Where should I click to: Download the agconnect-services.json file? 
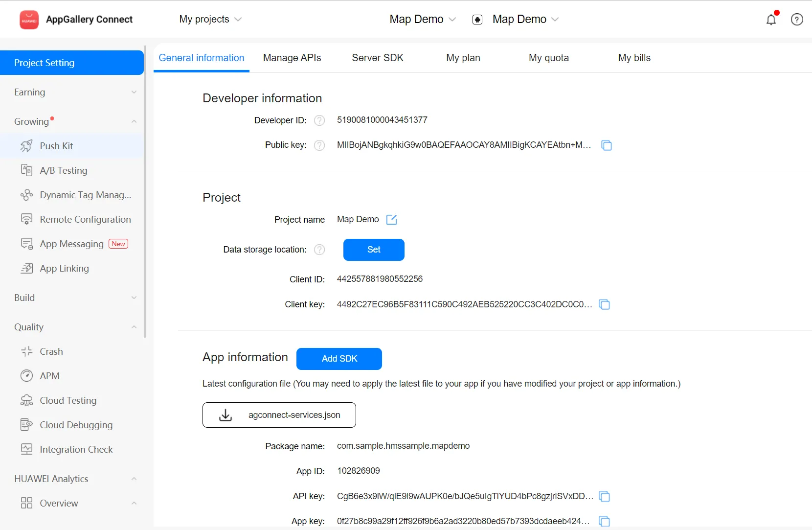[x=279, y=415]
